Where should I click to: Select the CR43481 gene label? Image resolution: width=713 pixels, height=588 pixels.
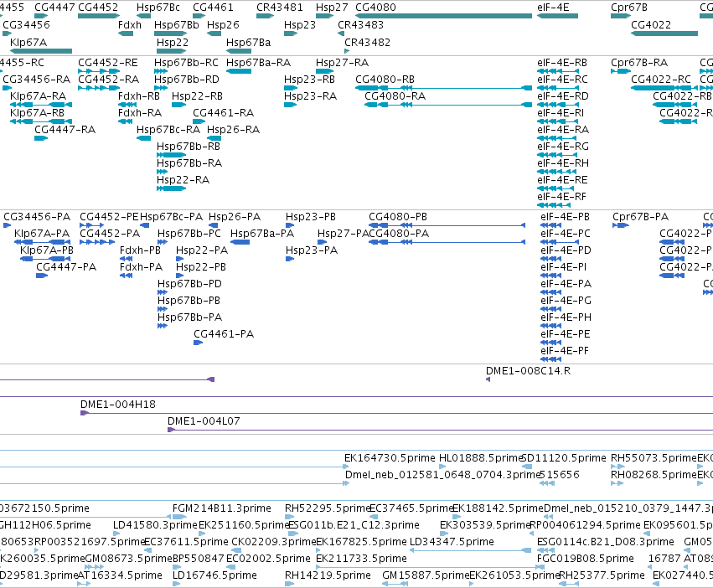(x=279, y=8)
